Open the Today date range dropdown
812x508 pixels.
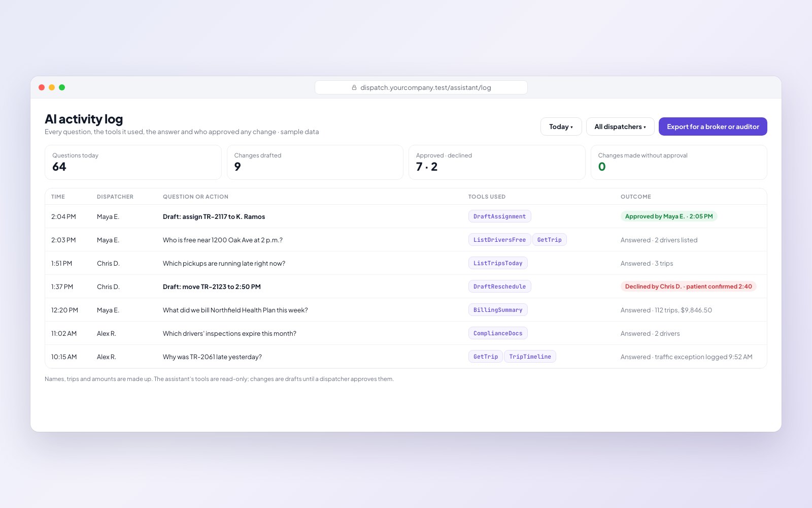tap(561, 126)
